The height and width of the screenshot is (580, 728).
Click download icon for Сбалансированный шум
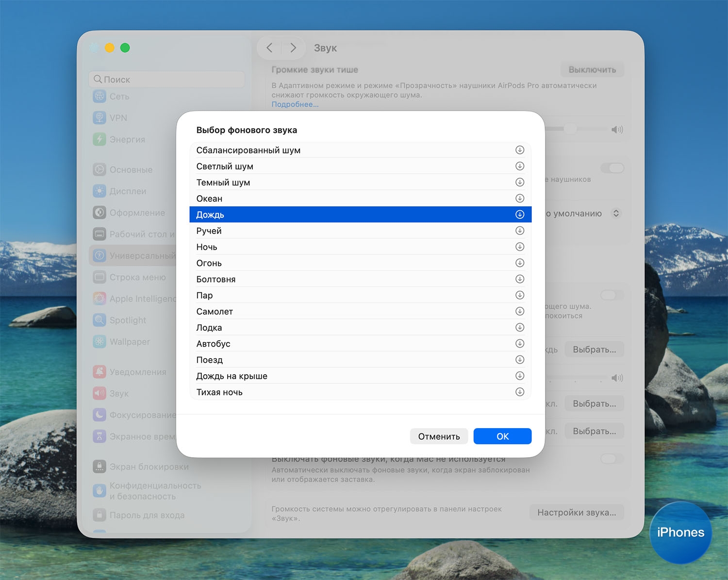click(519, 150)
